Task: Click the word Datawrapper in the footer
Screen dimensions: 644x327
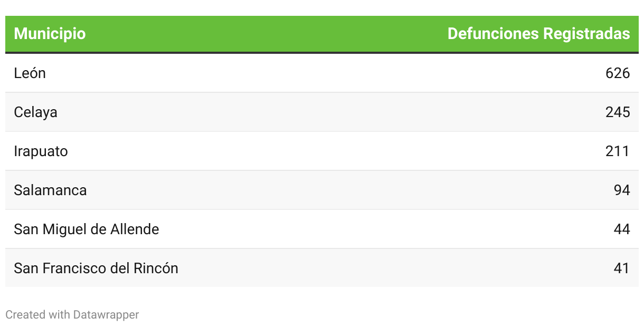Action: [106, 315]
